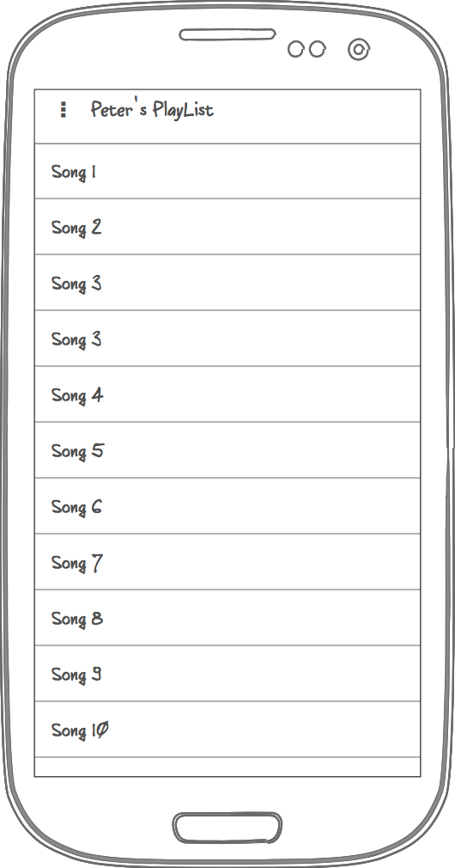Click the earpiece speaker slot
Image resolution: width=455 pixels, height=868 pixels.
coord(227,35)
